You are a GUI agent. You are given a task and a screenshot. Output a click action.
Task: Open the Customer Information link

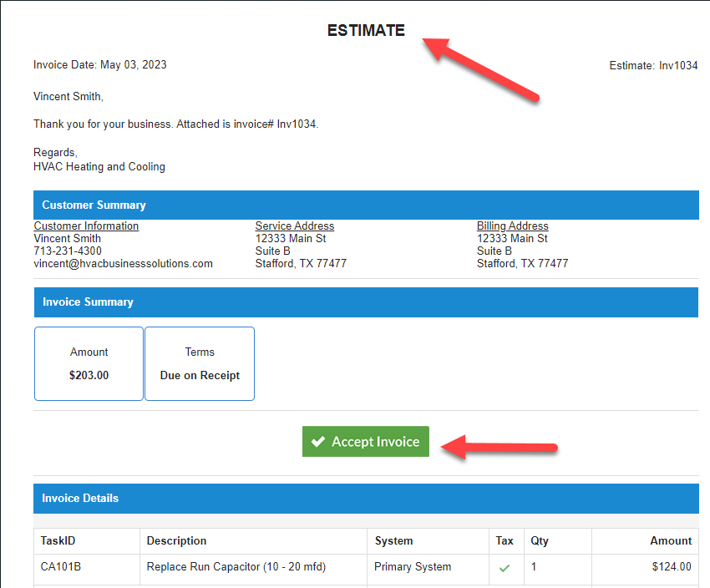tap(86, 226)
